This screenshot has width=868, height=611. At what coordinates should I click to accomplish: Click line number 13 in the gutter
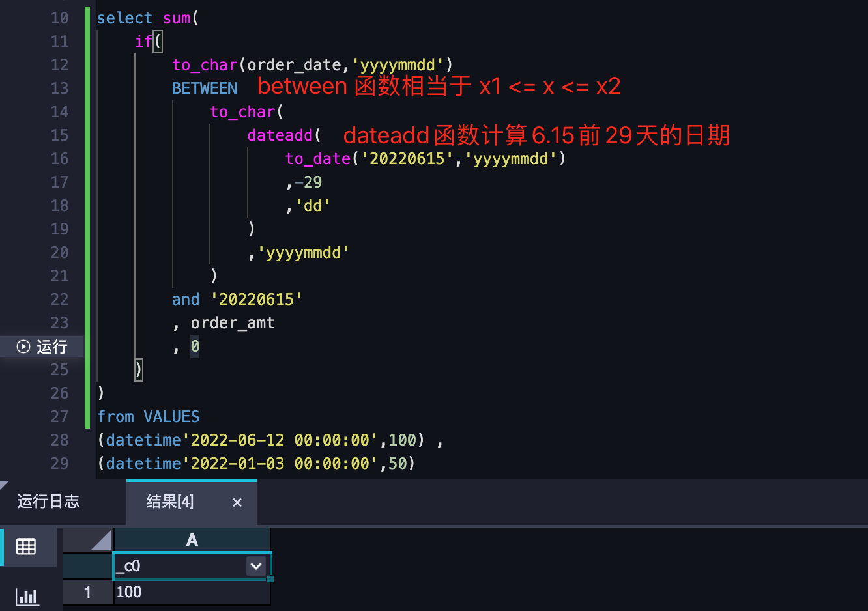point(59,89)
